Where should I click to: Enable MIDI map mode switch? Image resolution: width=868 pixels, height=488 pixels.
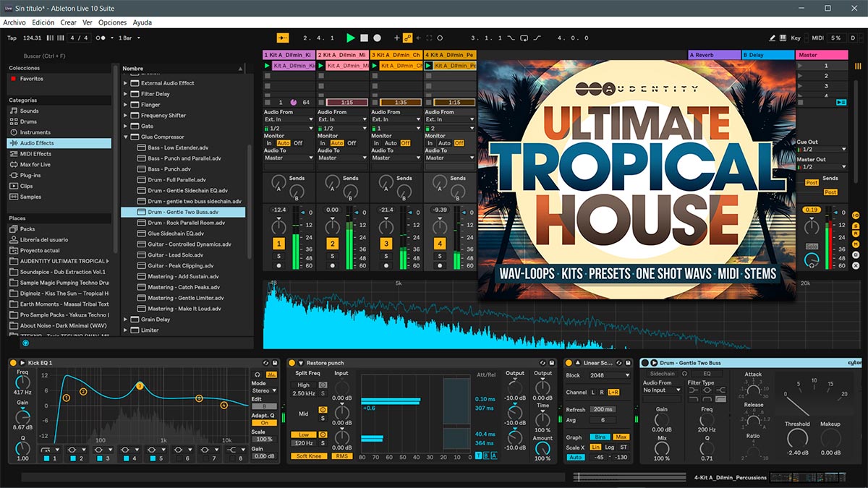click(818, 38)
